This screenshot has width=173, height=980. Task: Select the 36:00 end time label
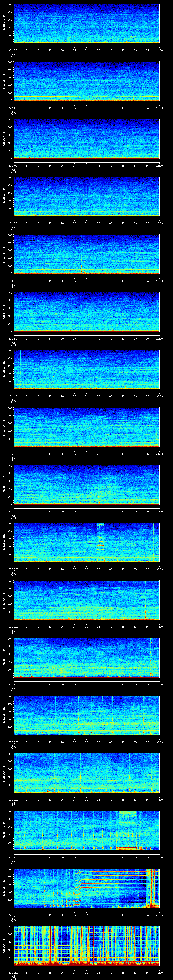point(160,742)
